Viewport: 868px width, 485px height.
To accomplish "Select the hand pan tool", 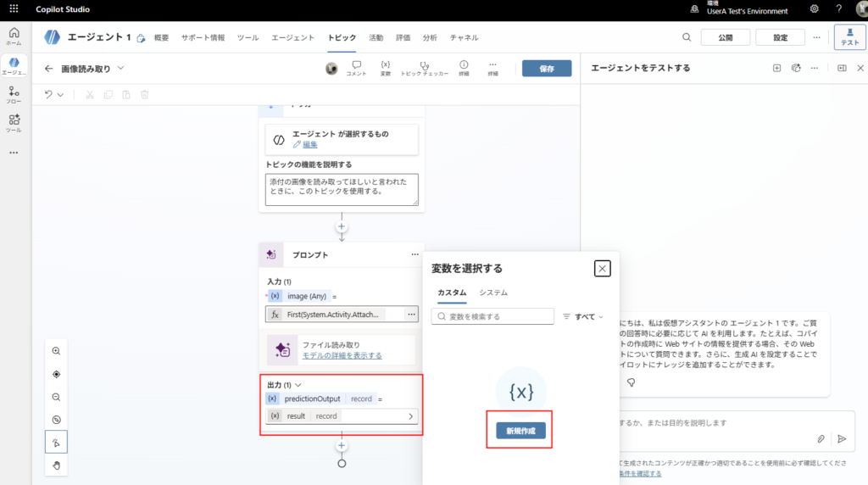I will click(56, 465).
